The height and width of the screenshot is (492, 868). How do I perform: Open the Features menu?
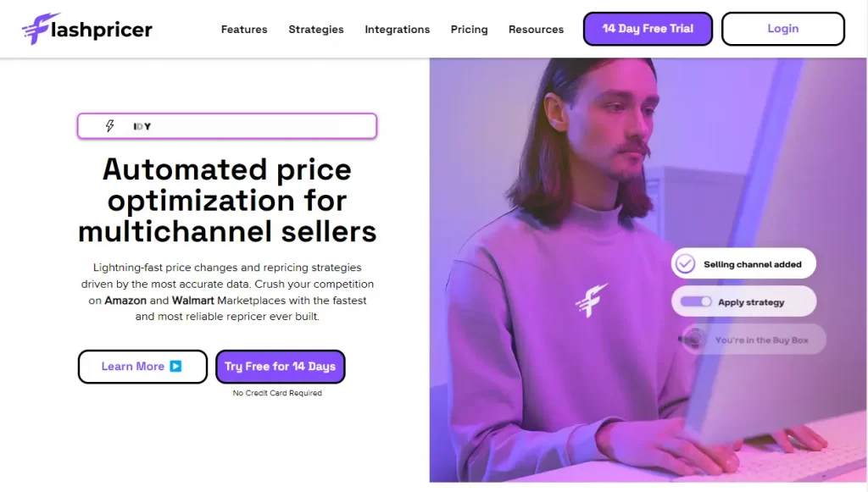point(244,30)
